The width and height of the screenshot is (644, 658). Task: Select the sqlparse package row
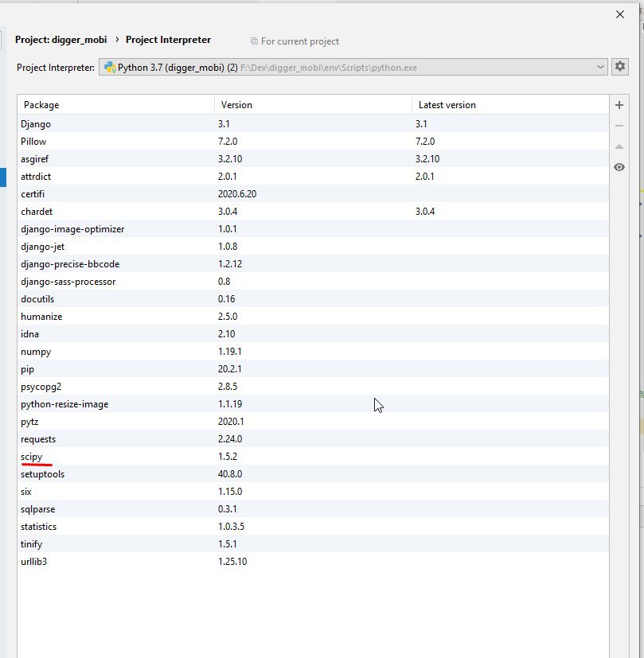[x=313, y=509]
